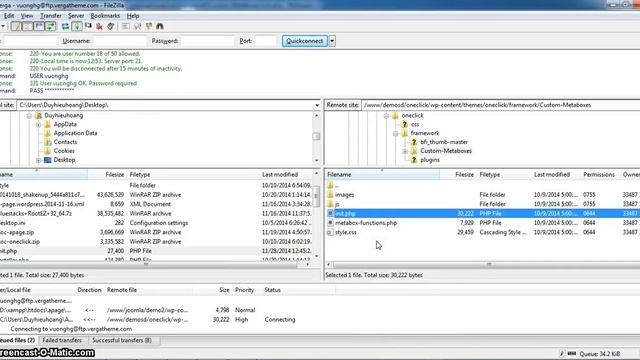
Task: Open the Edit menu
Action: click(x=9, y=16)
